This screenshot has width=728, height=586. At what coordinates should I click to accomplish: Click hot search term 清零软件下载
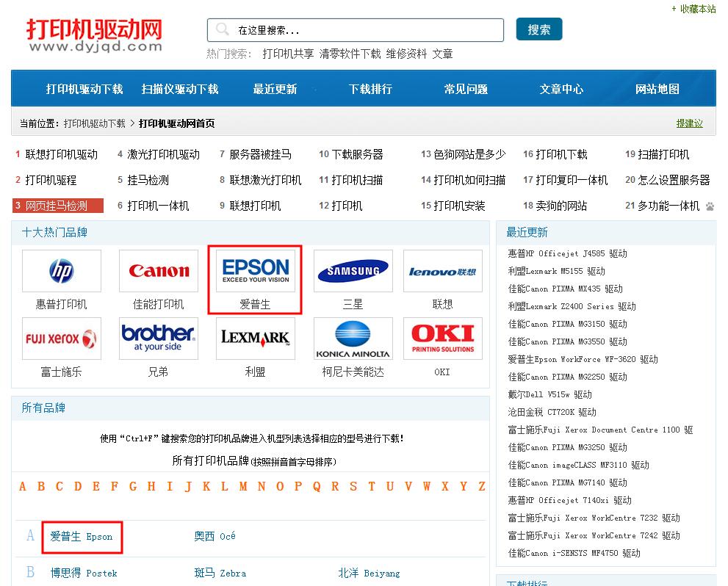(x=350, y=54)
